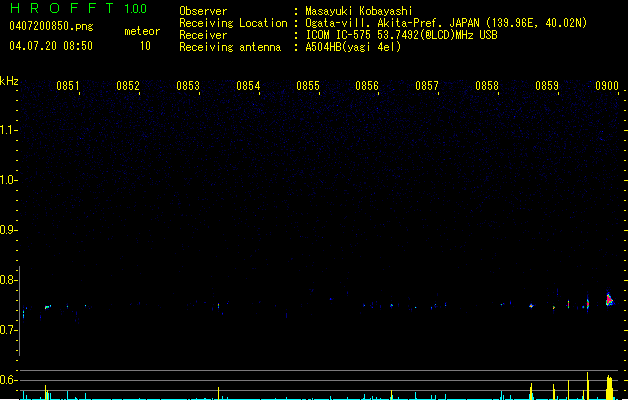This screenshot has width=629, height=400.
Task: Click the date stamp 04.07.20 08:50
Action: point(51,46)
